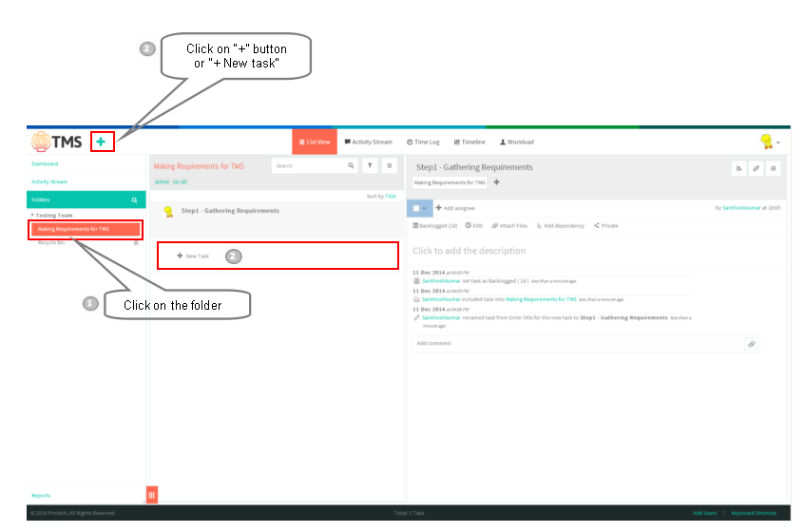
Task: Click the Private sharing option
Action: (605, 226)
